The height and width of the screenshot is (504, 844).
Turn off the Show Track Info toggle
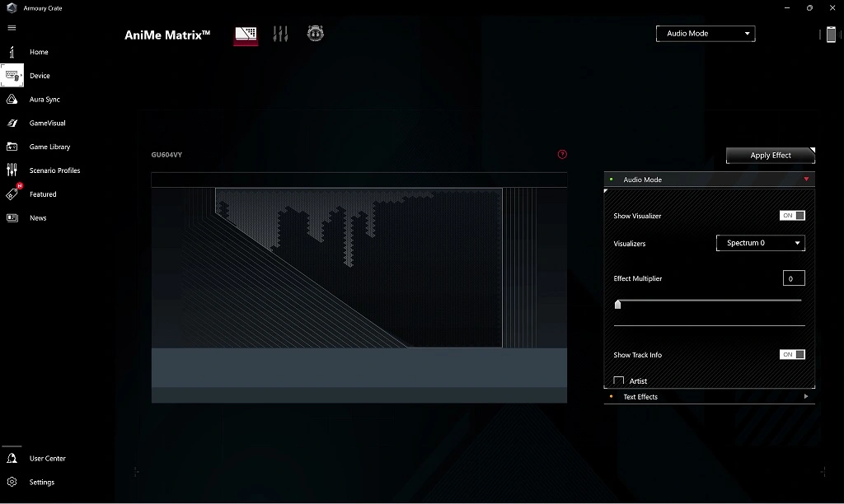792,354
